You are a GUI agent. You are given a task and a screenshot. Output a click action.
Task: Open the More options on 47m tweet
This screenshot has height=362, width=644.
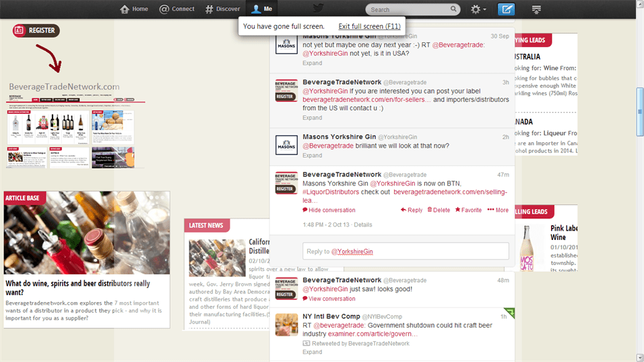pyautogui.click(x=498, y=210)
